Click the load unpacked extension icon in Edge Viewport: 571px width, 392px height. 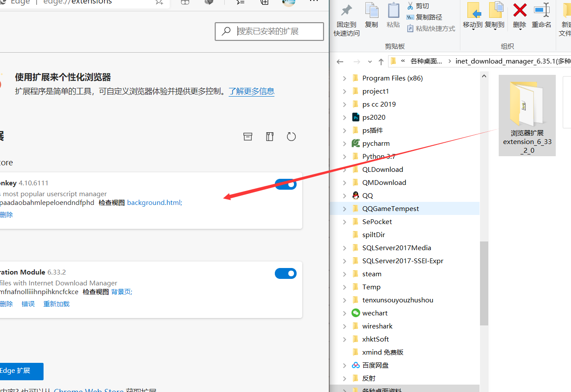(x=248, y=137)
